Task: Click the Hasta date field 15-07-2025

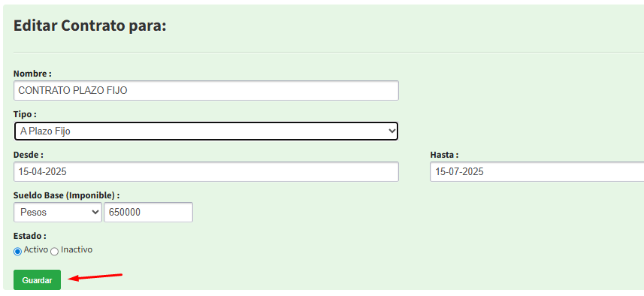Action: click(537, 171)
